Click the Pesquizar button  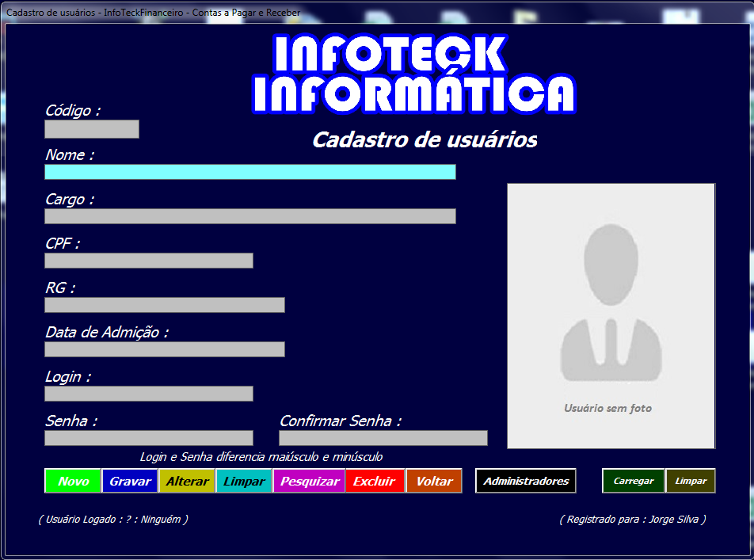pyautogui.click(x=309, y=481)
